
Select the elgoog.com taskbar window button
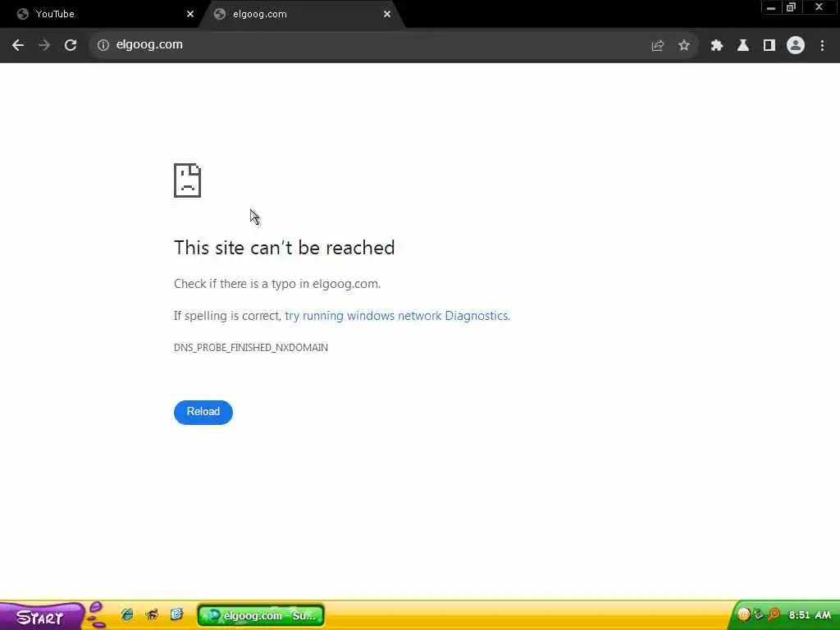click(x=261, y=615)
